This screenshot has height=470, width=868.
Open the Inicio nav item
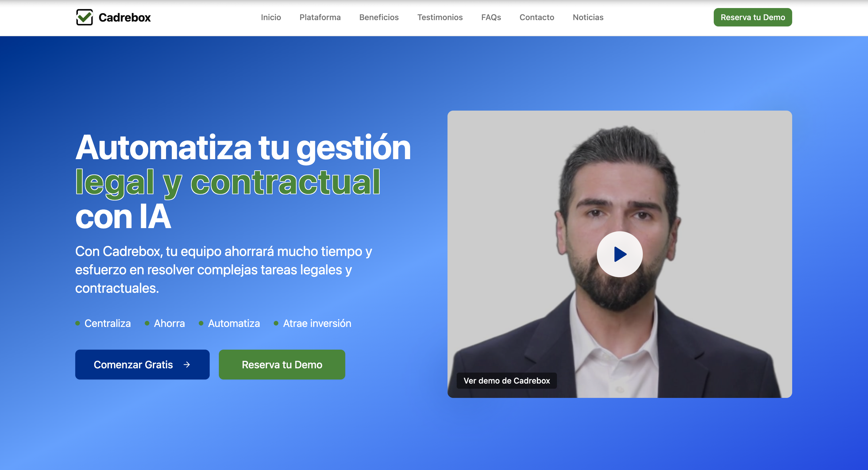271,17
